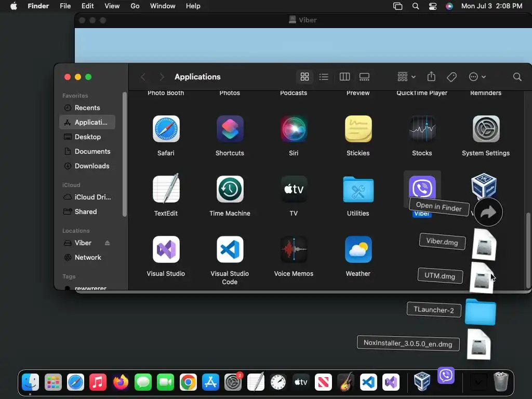Open Downloads in the Finder sidebar
The image size is (532, 399).
tap(87, 166)
